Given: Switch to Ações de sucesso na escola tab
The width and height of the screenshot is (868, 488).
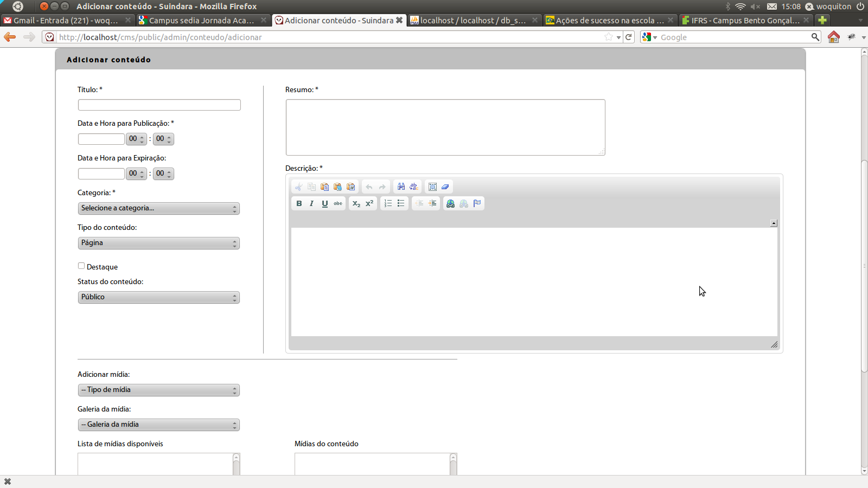Looking at the screenshot, I should [609, 20].
